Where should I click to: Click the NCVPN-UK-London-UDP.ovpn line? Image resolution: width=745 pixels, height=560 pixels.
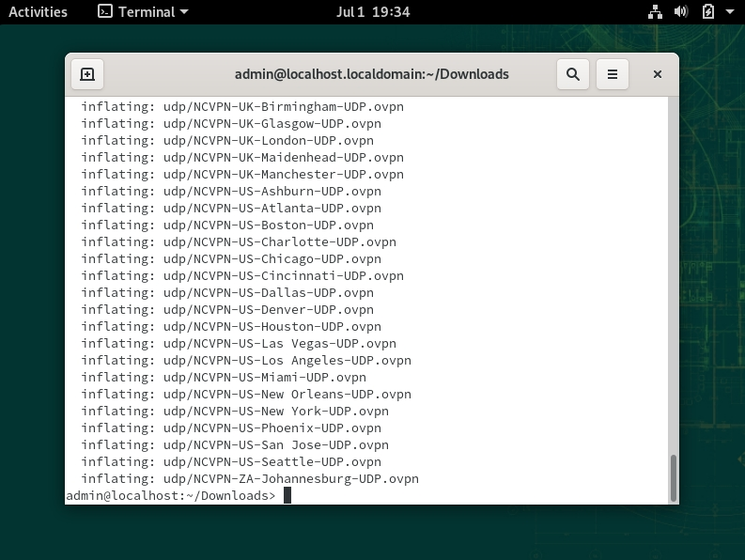click(x=227, y=141)
